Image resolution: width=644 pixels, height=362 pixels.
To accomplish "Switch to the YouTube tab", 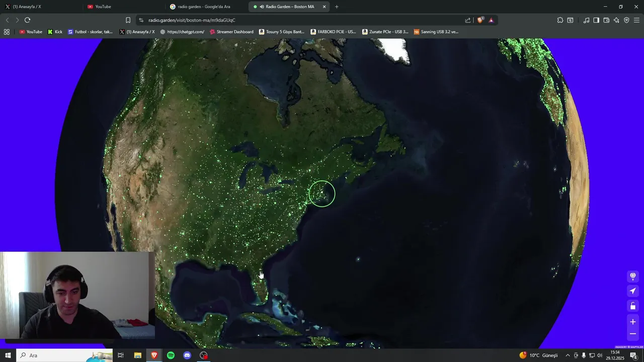I will coord(124,7).
